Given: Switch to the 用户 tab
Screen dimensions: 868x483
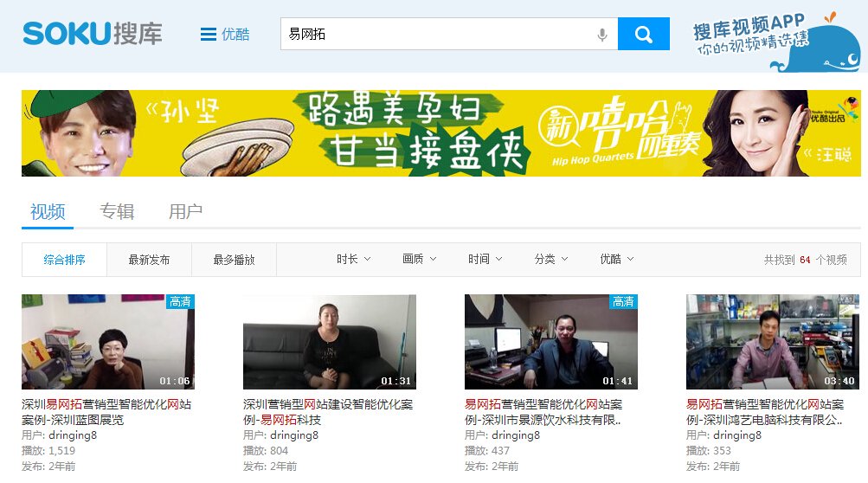Looking at the screenshot, I should [x=185, y=211].
